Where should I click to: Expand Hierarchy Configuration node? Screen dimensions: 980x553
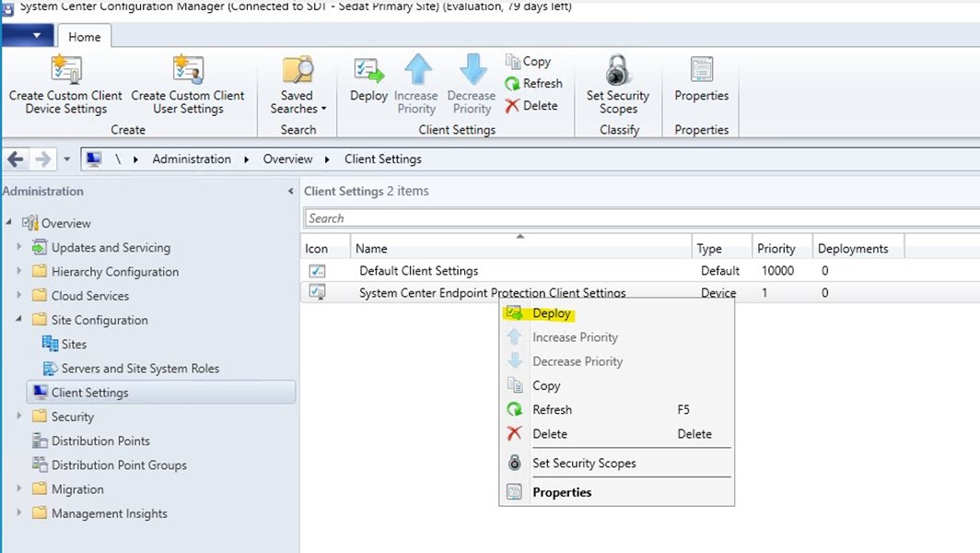coord(18,271)
